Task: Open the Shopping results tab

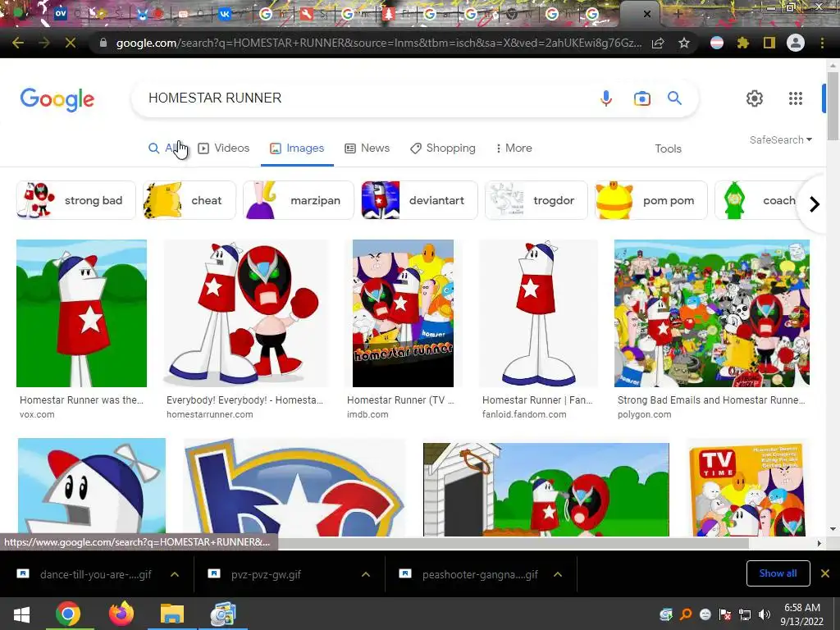Action: 442,148
